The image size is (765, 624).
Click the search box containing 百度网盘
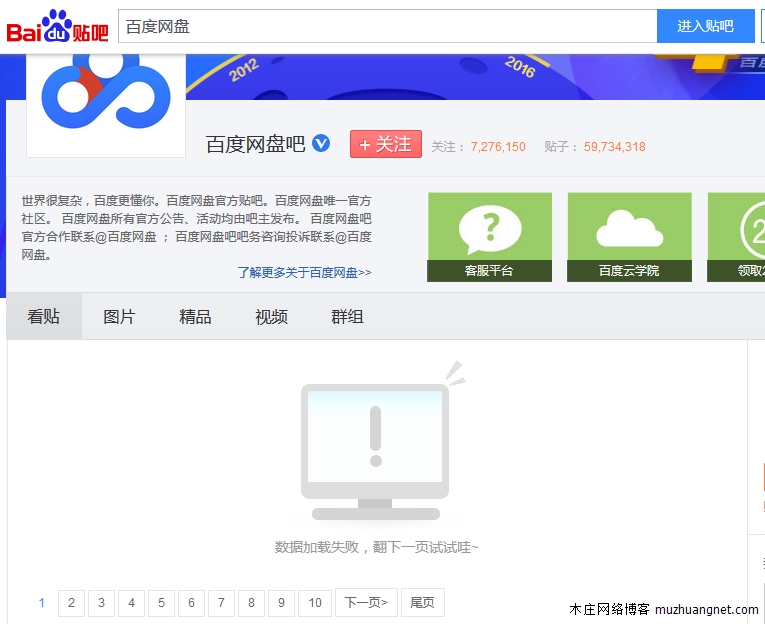(387, 26)
